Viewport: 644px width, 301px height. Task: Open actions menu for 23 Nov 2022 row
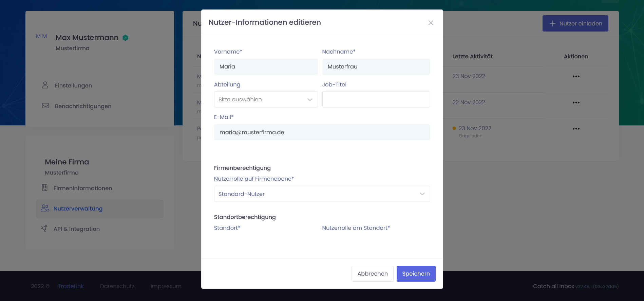pyautogui.click(x=576, y=76)
